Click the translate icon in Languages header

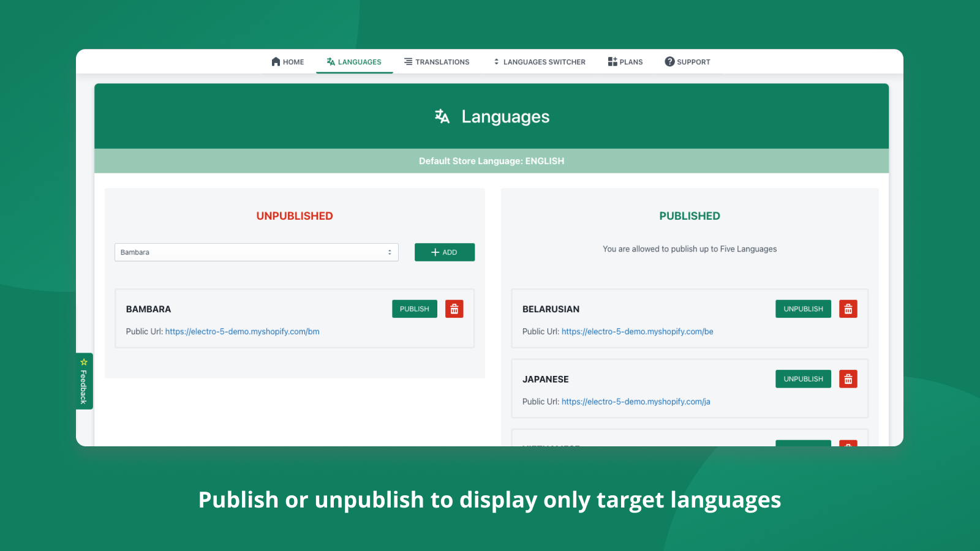coord(442,116)
